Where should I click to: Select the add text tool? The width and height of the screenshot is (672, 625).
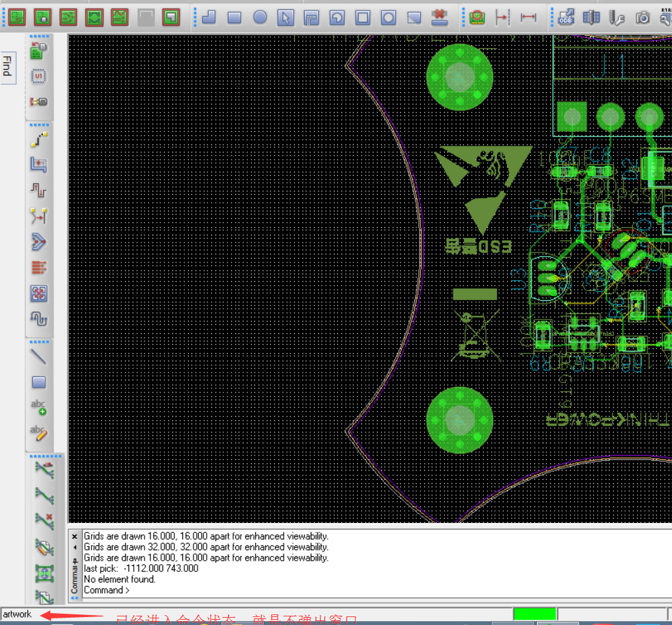[39, 408]
